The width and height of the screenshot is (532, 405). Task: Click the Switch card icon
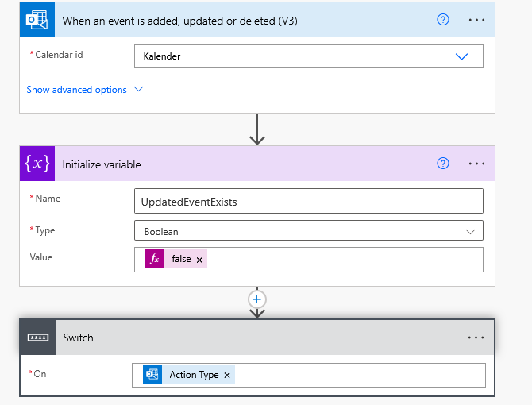pos(37,337)
